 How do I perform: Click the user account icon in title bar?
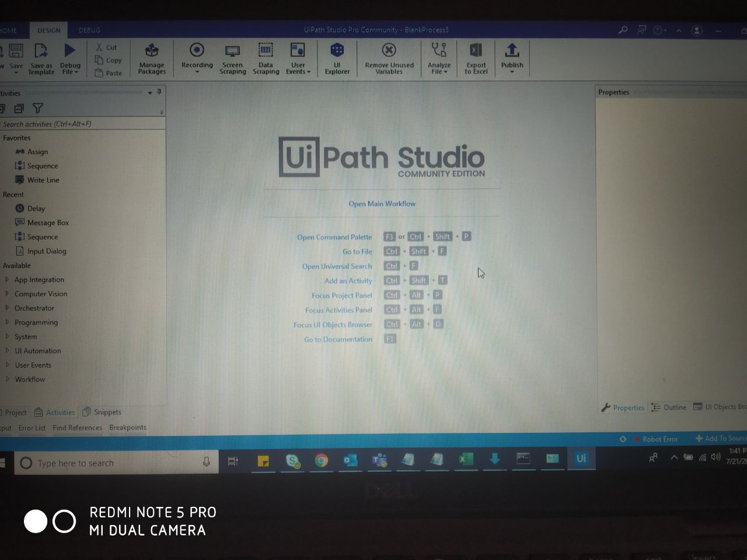point(697,30)
